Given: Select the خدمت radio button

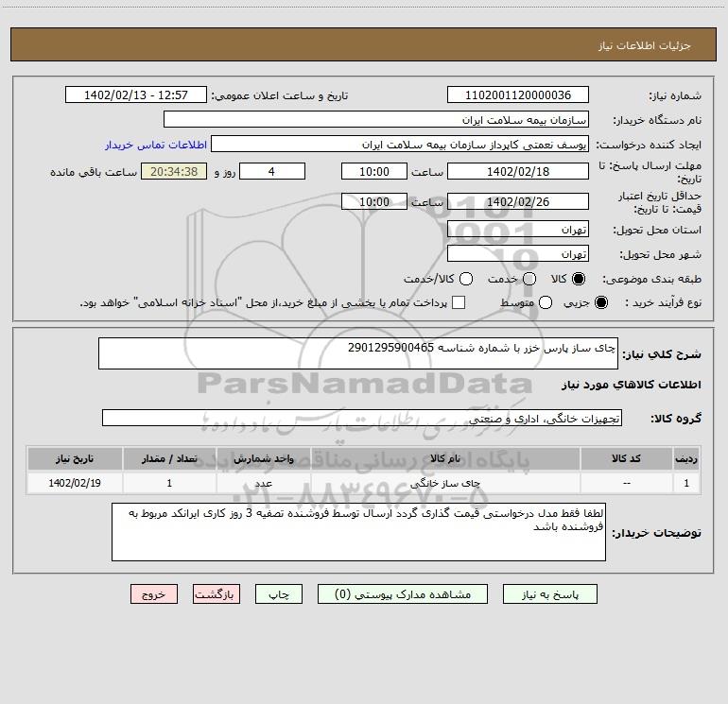Looking at the screenshot, I should pos(529,279).
